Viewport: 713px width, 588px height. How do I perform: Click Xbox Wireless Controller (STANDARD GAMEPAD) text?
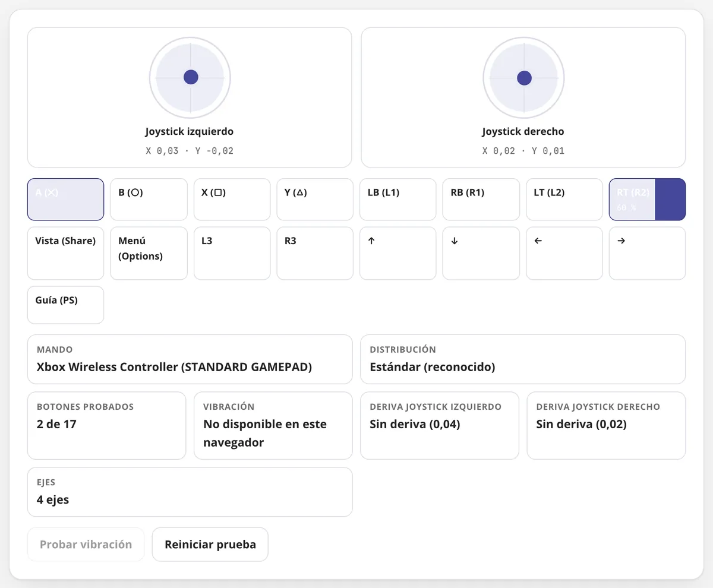(x=174, y=367)
